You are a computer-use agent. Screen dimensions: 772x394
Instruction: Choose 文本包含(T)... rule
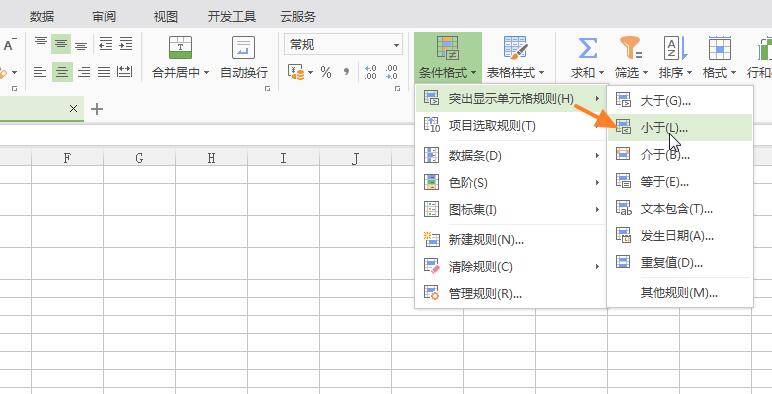tap(680, 209)
